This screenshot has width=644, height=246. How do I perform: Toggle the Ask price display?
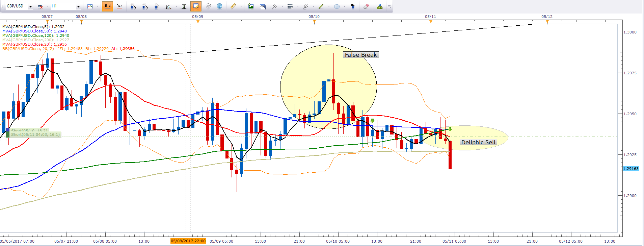119,6
